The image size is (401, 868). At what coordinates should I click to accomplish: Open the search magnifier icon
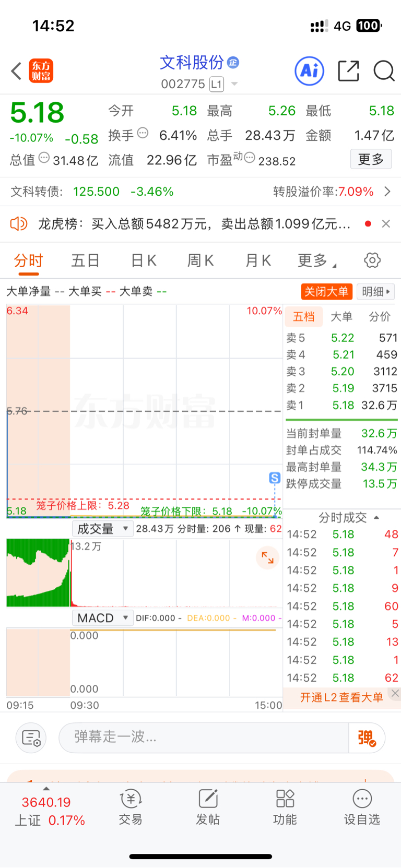[384, 70]
